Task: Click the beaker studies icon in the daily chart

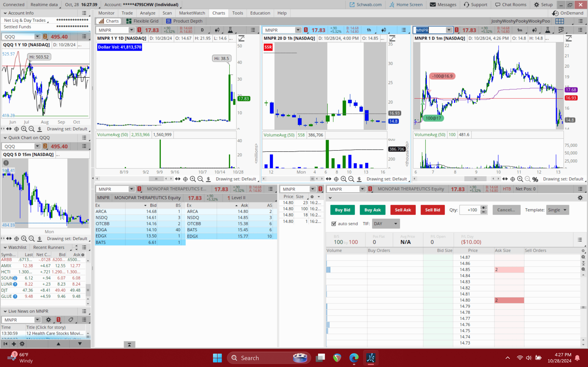Action: [230, 30]
